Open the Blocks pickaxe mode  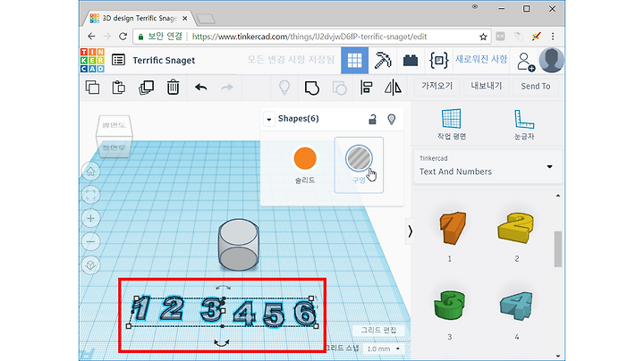pos(383,60)
